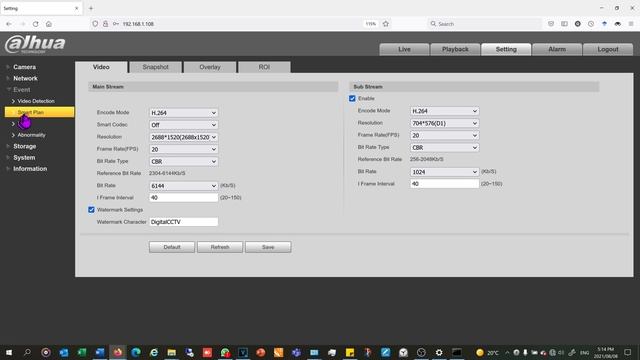Screen dimensions: 640x360
Task: Click Sub Stream I Frame Interval field
Action: point(444,184)
